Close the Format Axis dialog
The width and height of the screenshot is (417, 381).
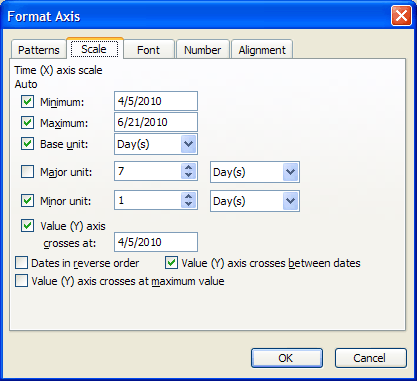pyautogui.click(x=401, y=16)
